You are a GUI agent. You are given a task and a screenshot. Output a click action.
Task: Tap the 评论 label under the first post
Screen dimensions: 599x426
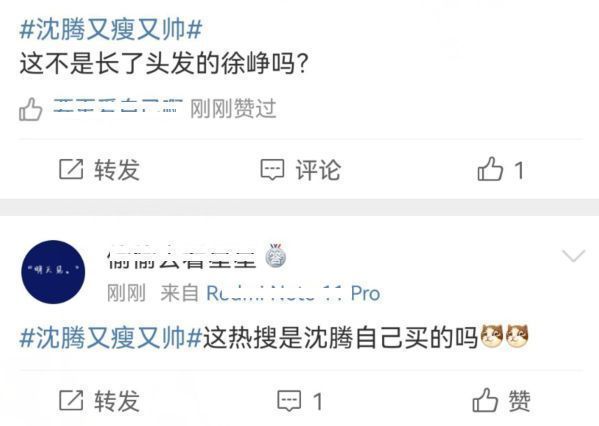coord(318,170)
